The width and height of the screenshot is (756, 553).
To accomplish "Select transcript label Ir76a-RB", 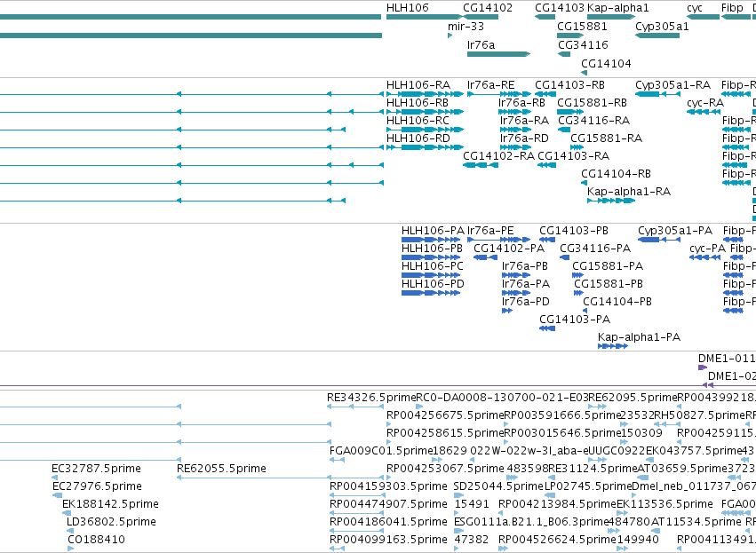I will pos(522,103).
